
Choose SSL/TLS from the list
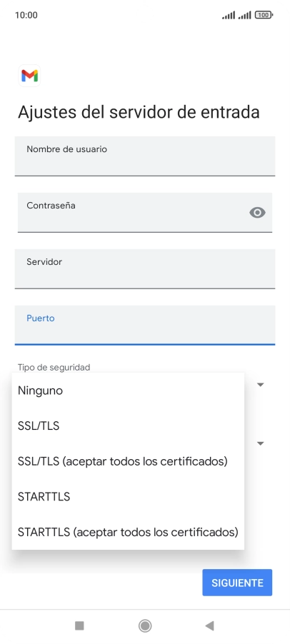click(x=128, y=426)
